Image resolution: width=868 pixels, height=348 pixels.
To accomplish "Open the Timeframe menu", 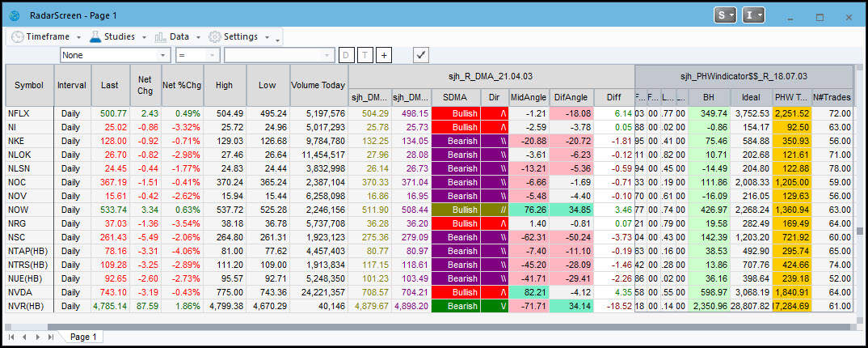I will point(47,36).
